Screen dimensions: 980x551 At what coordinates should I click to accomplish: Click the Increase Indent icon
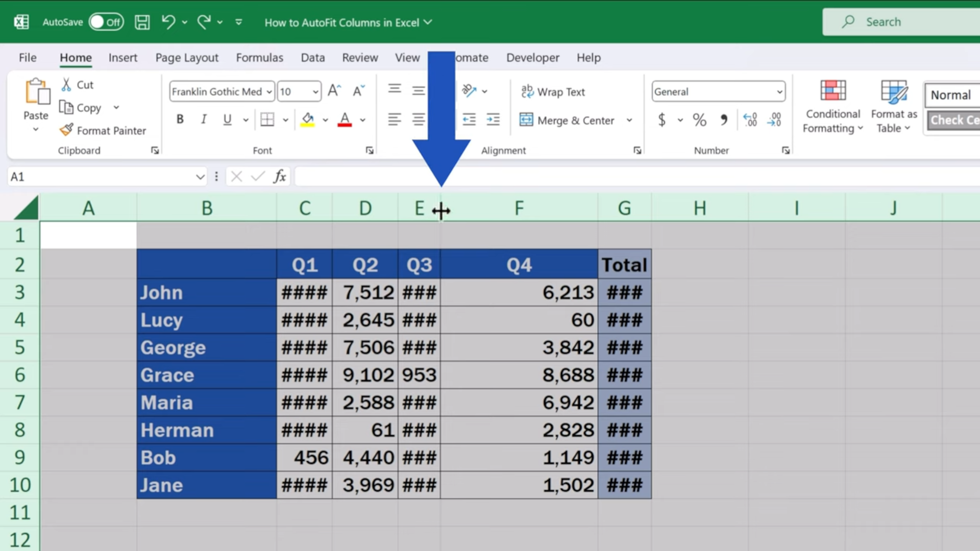coord(493,119)
